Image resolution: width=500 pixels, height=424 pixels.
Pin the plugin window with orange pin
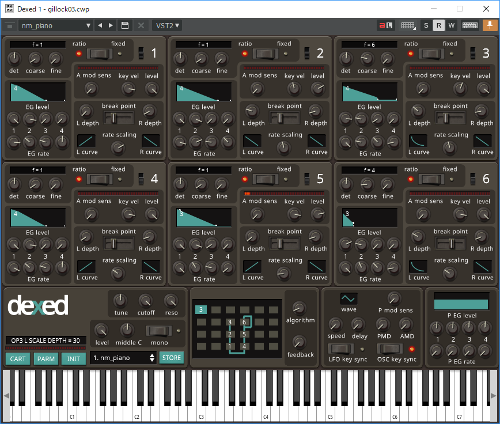pos(490,25)
